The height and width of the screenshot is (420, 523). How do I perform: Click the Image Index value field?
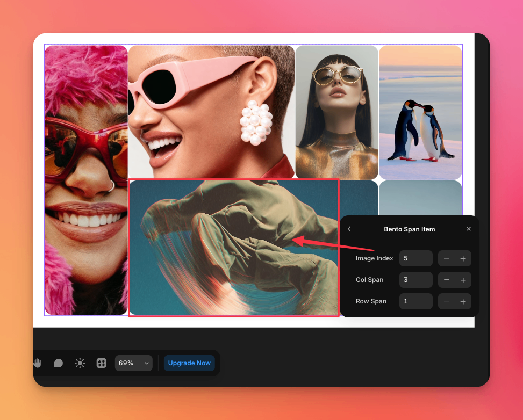415,258
